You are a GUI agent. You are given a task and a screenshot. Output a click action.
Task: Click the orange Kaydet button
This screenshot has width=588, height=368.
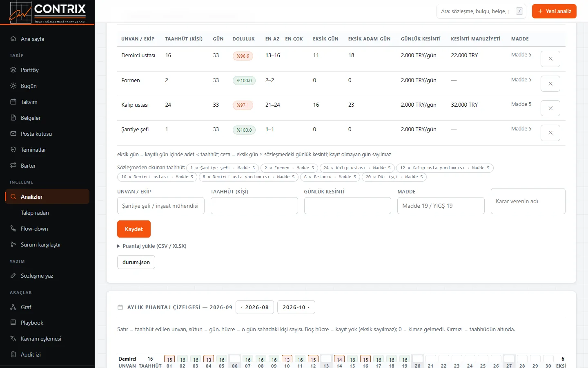pyautogui.click(x=134, y=229)
